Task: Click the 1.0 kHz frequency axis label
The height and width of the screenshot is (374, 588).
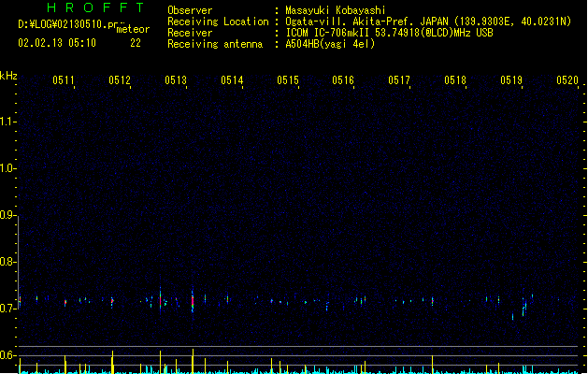Action: [x=7, y=168]
